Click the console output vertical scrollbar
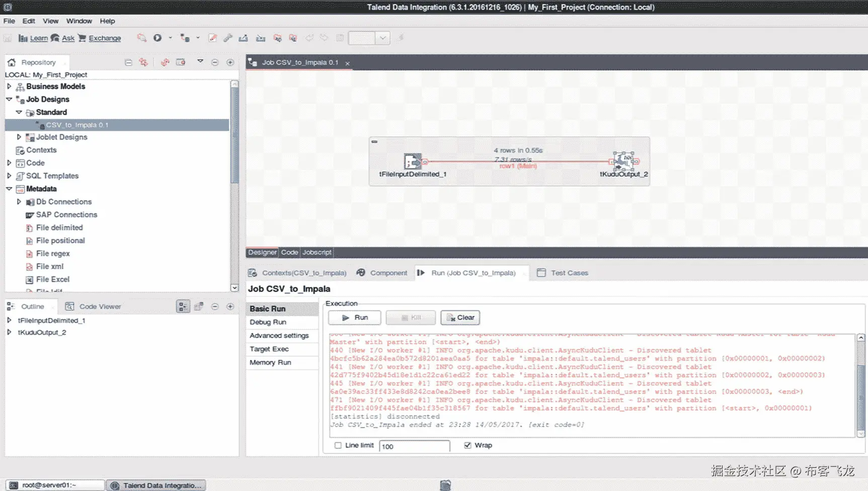The height and width of the screenshot is (491, 868). coord(861,385)
